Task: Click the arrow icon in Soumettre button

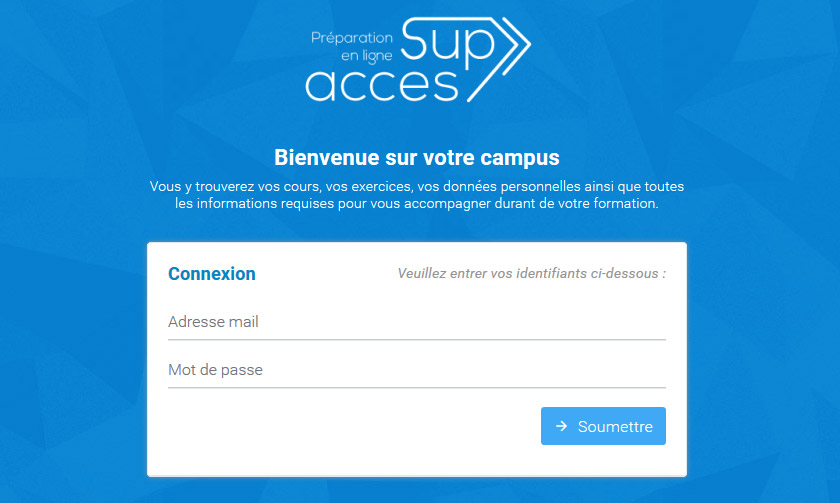Action: point(561,426)
